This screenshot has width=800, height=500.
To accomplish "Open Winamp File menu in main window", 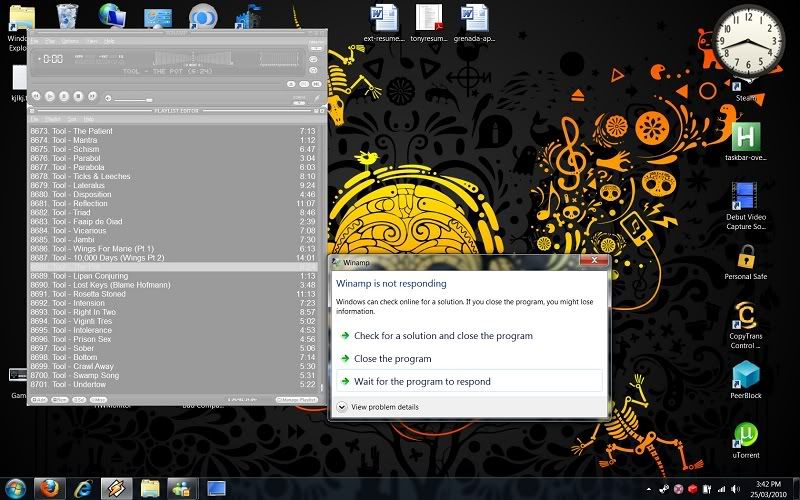I will pyautogui.click(x=34, y=41).
